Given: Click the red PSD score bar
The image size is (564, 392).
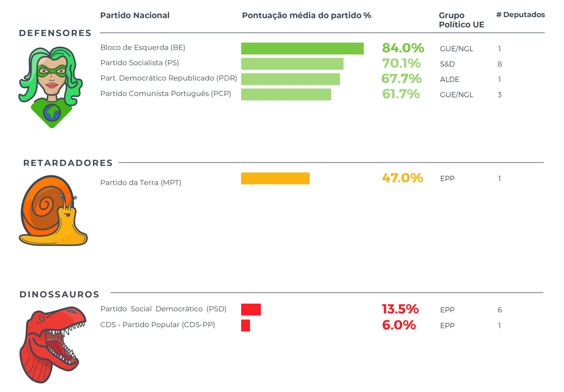Looking at the screenshot, I should tap(251, 309).
